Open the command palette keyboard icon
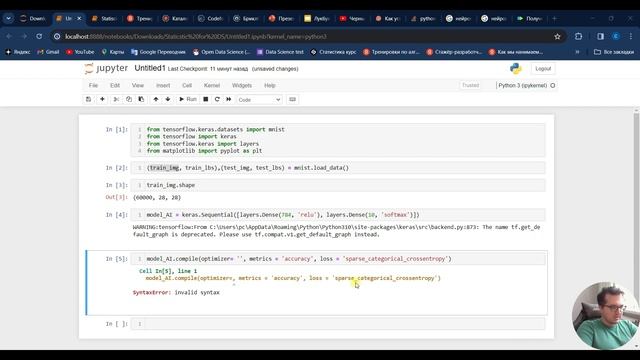This screenshot has height=360, width=640. coord(292,99)
